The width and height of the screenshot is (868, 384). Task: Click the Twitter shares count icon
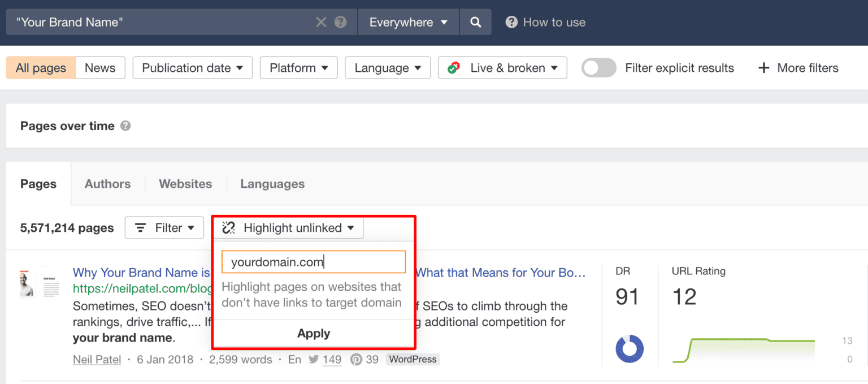click(315, 360)
